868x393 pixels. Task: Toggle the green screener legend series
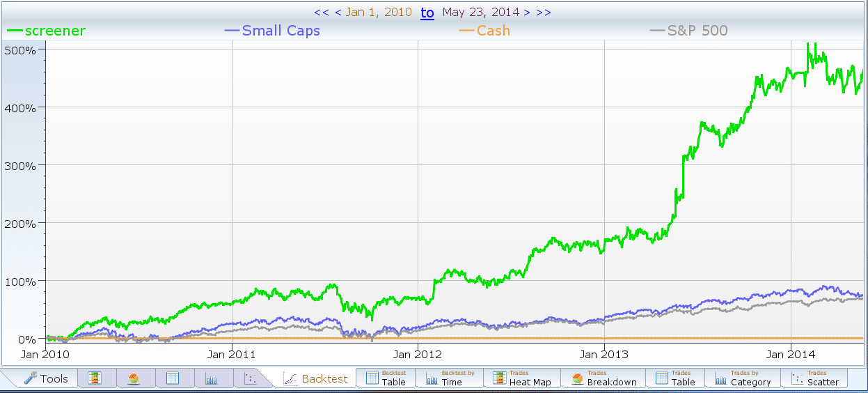[46, 31]
